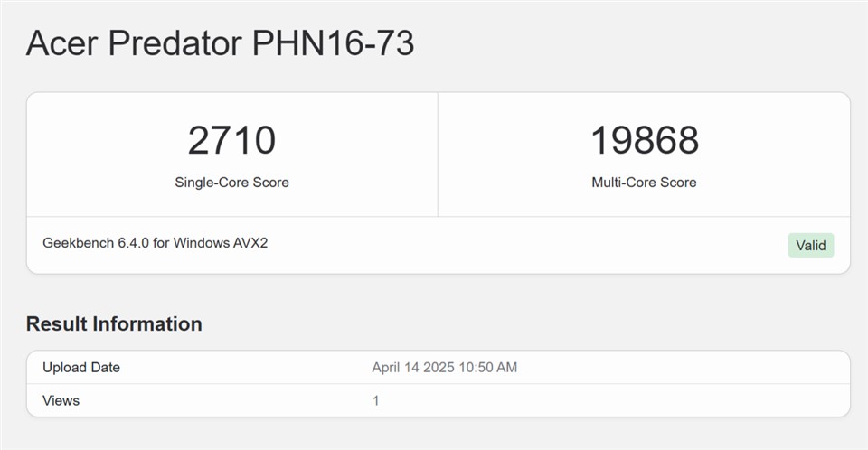The image size is (868, 450).
Task: Click the word Acer in the title
Action: (60, 43)
